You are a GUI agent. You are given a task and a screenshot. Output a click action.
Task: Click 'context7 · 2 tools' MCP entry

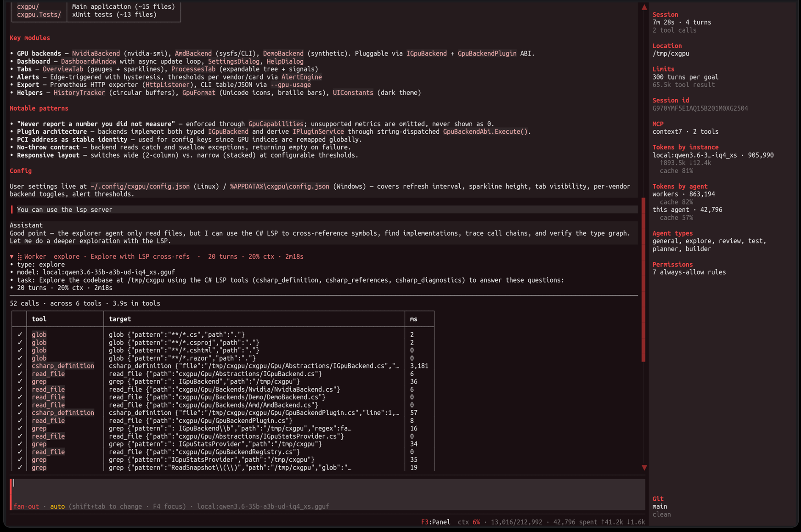pos(685,131)
